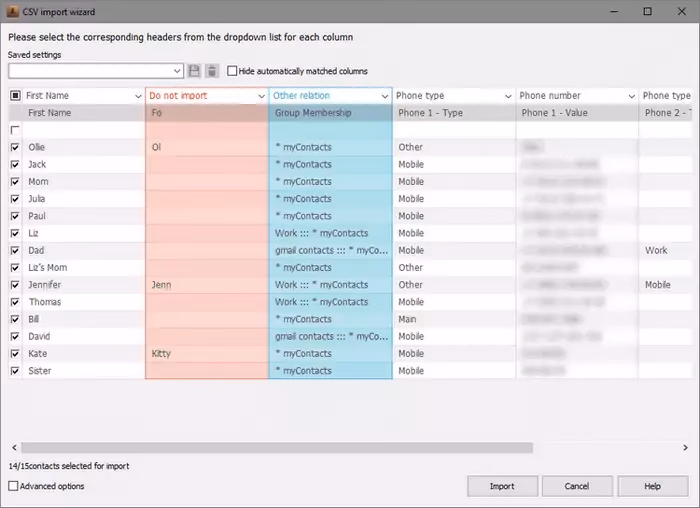The width and height of the screenshot is (700, 508).
Task: Uncheck the checkbox for Mom
Action: [15, 182]
